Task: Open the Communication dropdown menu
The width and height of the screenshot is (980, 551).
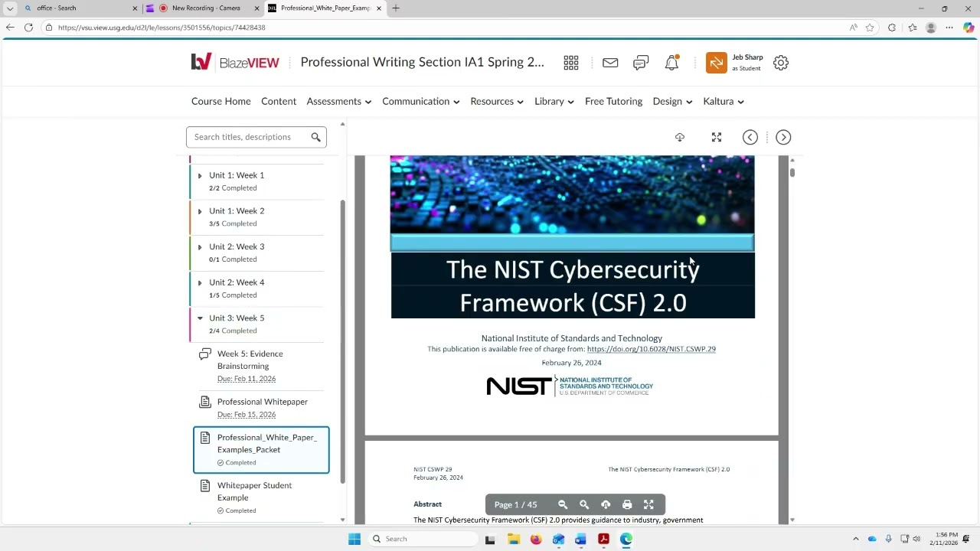Action: (420, 101)
